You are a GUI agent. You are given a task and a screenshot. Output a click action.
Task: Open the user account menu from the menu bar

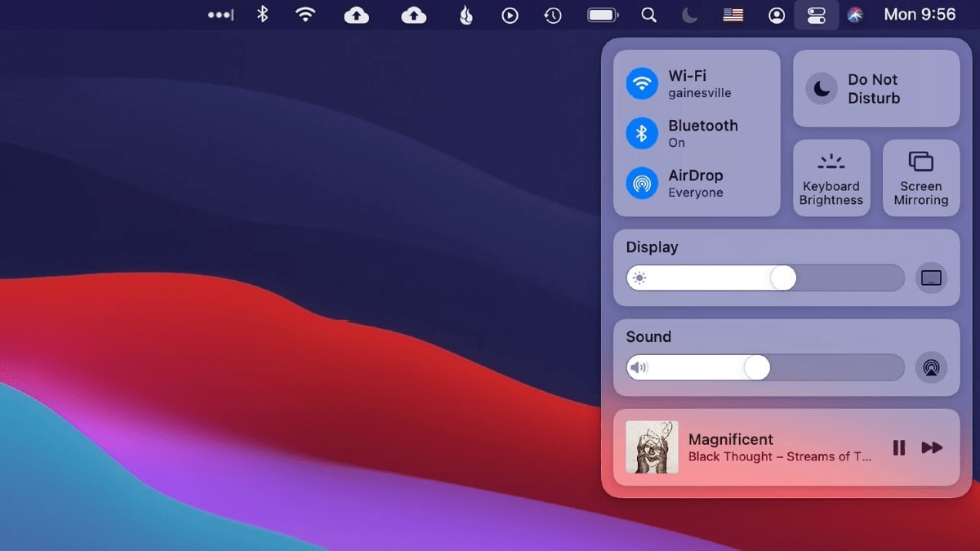click(x=776, y=14)
